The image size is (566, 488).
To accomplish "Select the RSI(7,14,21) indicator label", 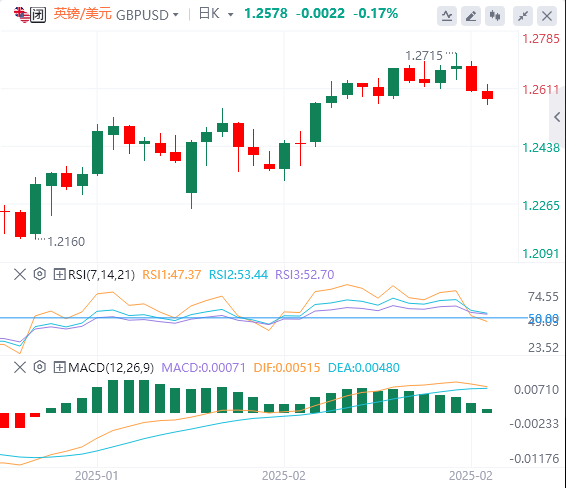I will click(x=101, y=275).
